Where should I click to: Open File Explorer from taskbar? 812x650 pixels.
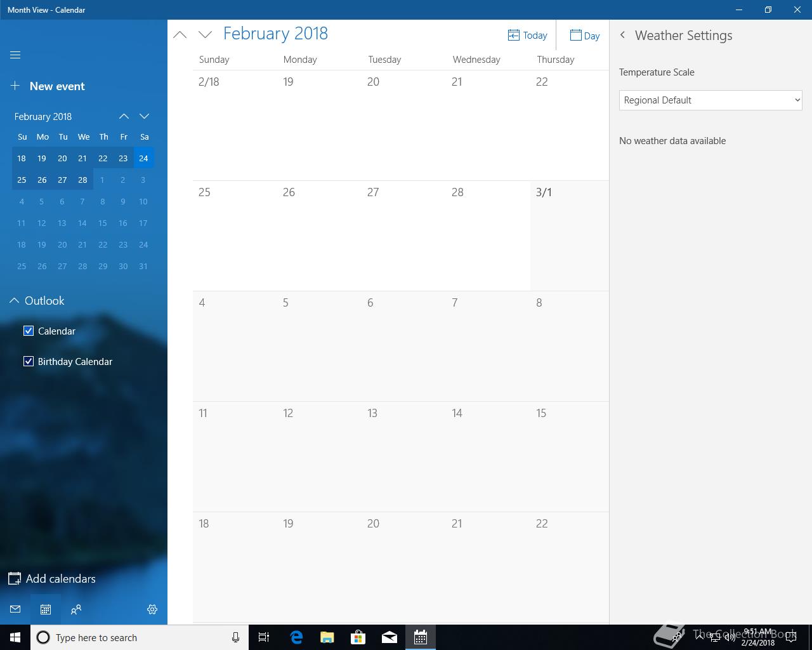[x=327, y=637]
